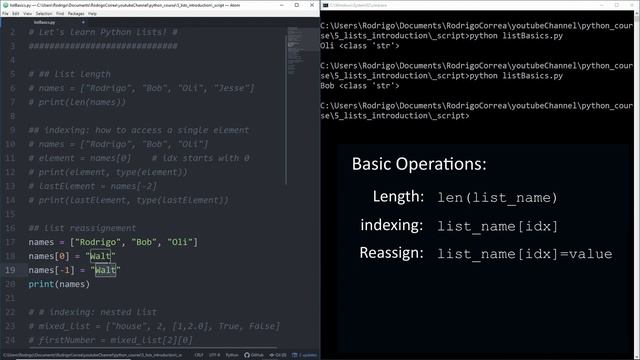
Task: Click print(names) on line 20
Action: pyautogui.click(x=59, y=284)
